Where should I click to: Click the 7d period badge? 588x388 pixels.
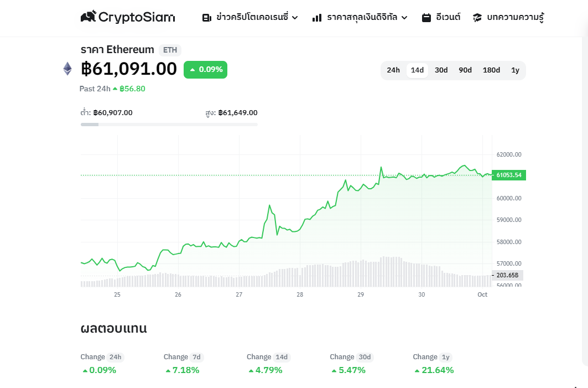196,357
